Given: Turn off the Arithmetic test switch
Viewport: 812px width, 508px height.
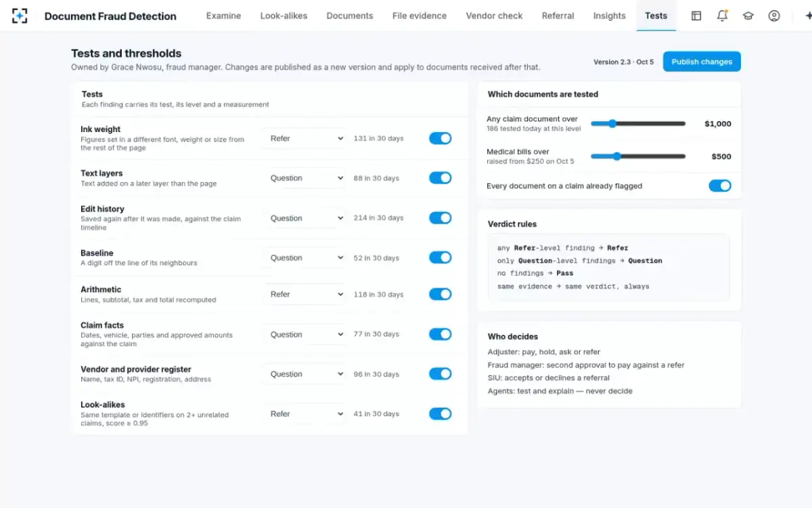Looking at the screenshot, I should click(440, 294).
